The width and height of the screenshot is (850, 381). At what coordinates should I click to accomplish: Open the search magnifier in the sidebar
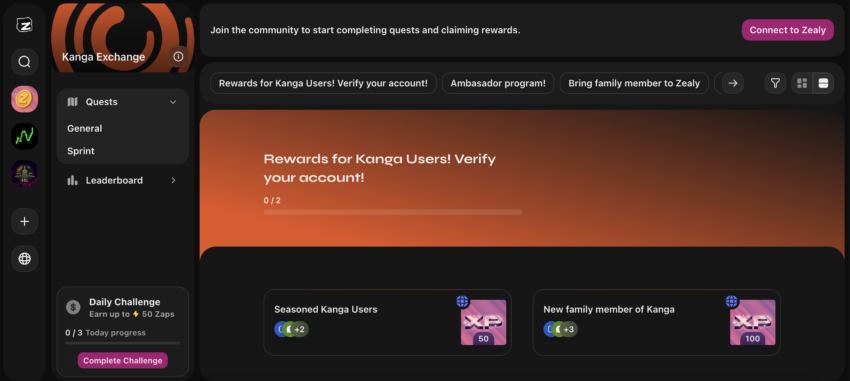click(x=24, y=62)
